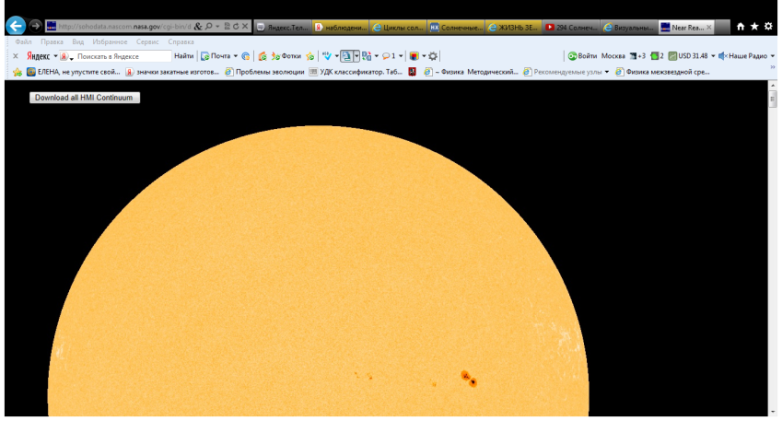Show more favorites with the chevron overflow
The image size is (782, 421).
[x=773, y=67]
